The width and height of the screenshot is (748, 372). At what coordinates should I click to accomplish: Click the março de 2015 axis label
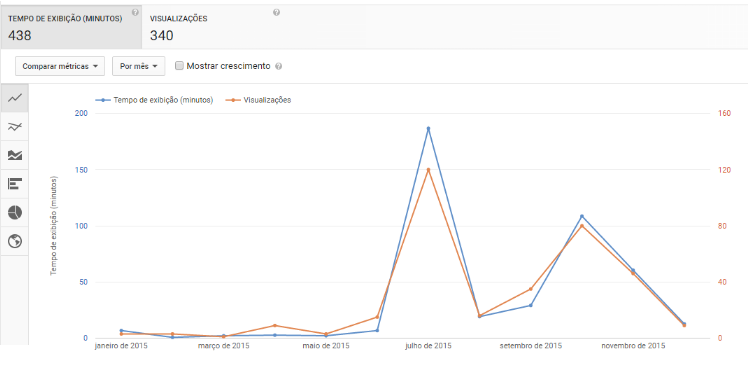223,346
